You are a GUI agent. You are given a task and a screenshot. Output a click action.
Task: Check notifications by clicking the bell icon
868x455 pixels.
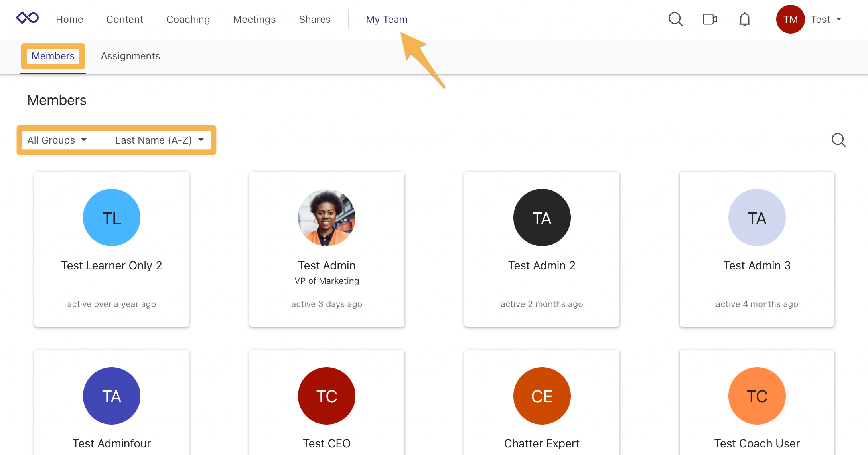pos(744,19)
